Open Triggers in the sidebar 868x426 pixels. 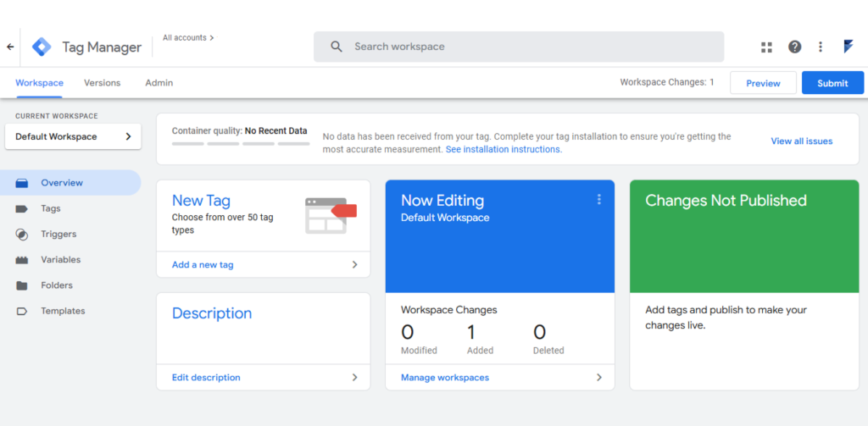(58, 235)
